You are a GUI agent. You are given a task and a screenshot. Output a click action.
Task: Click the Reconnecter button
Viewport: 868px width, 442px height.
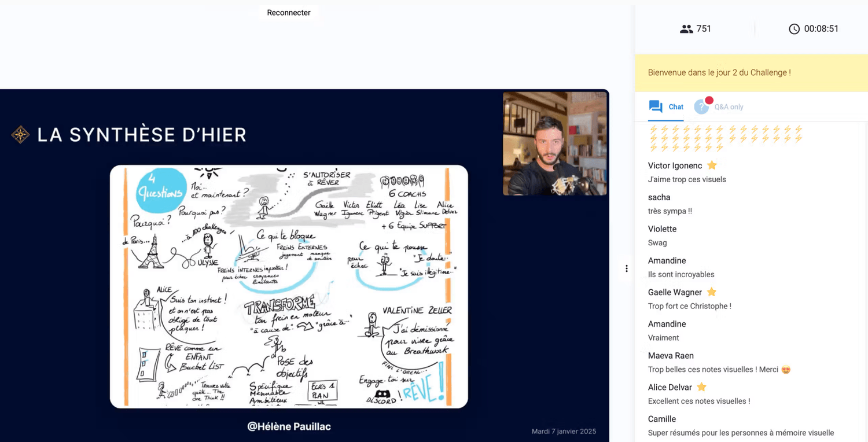point(289,13)
